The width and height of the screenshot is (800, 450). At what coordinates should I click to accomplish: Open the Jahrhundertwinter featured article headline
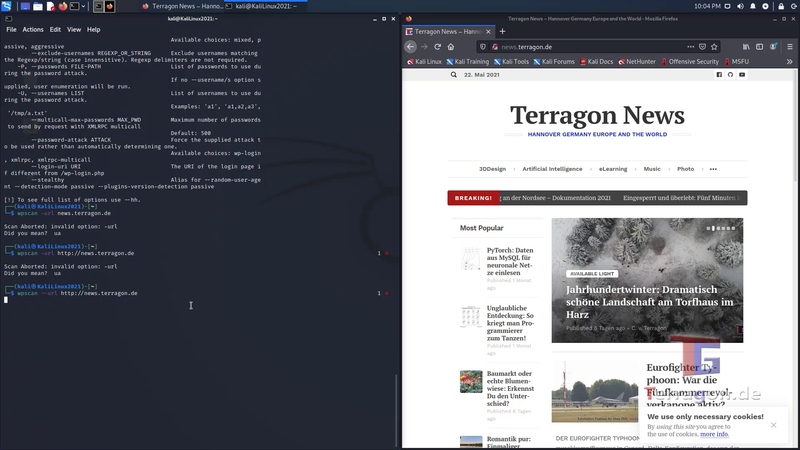pyautogui.click(x=649, y=302)
